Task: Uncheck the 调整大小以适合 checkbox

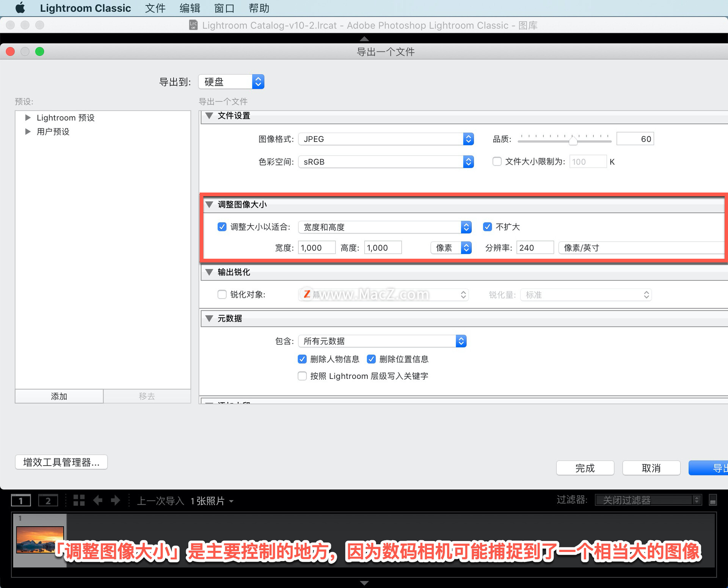Action: (x=222, y=227)
